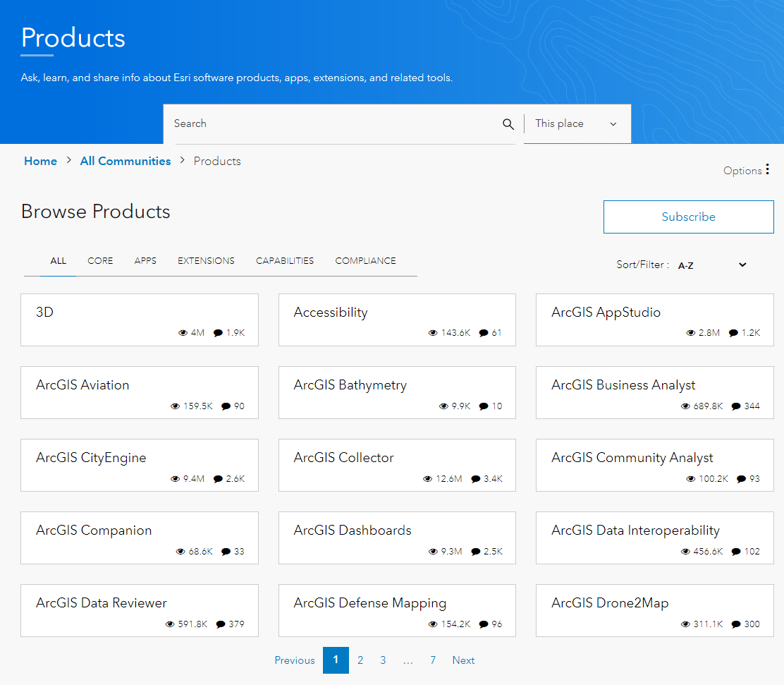Open the ArcGIS Companion community
Screen dimensions: 784x685
(x=94, y=531)
